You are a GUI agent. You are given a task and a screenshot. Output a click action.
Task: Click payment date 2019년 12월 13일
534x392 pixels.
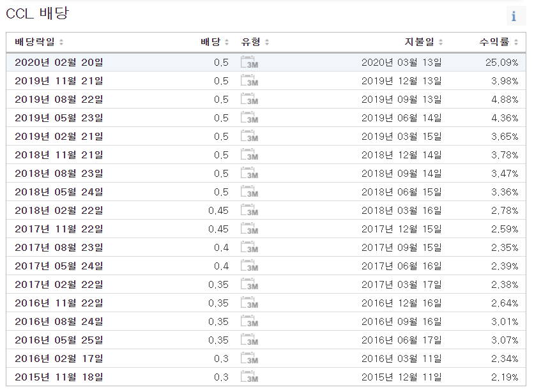point(402,80)
